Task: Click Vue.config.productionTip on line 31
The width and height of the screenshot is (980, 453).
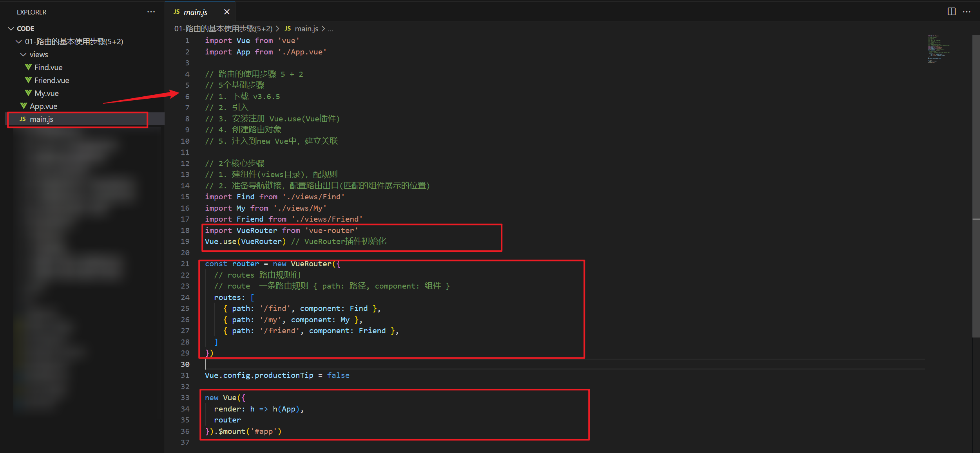Action: click(259, 375)
